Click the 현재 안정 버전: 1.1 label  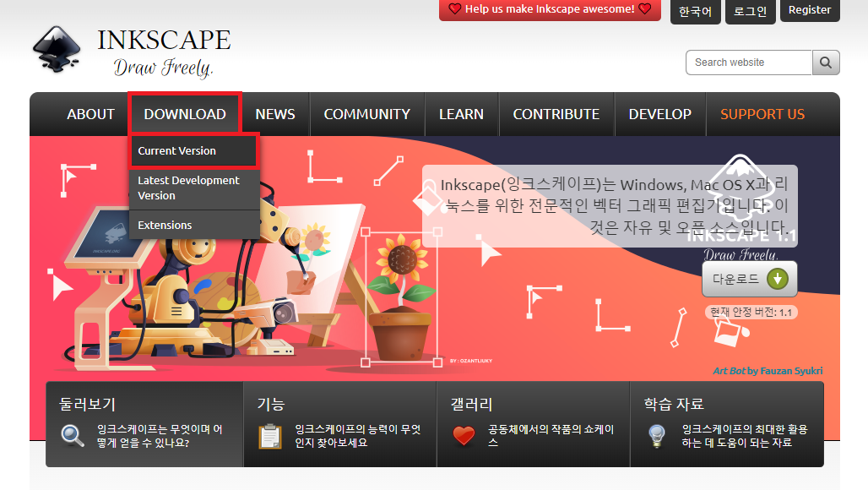(751, 313)
